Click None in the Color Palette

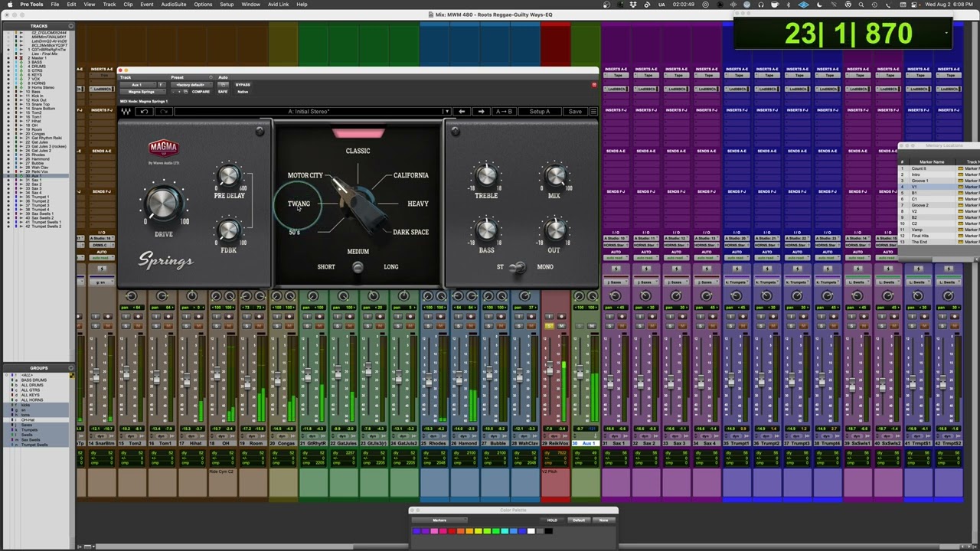coord(604,520)
